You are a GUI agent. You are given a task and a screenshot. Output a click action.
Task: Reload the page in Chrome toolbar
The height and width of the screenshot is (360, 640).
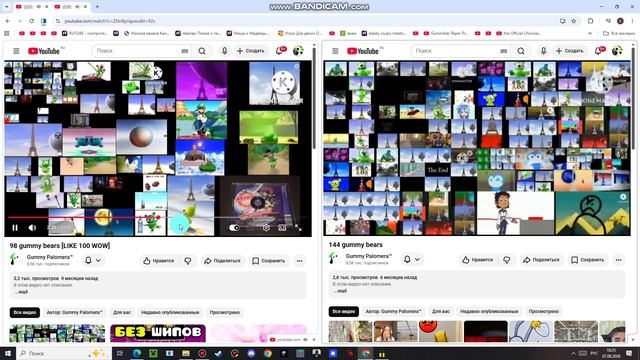31,21
